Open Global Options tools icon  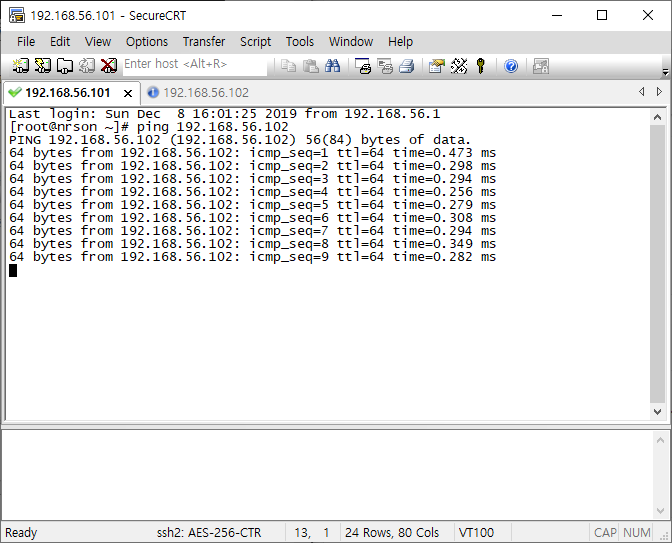(x=459, y=66)
